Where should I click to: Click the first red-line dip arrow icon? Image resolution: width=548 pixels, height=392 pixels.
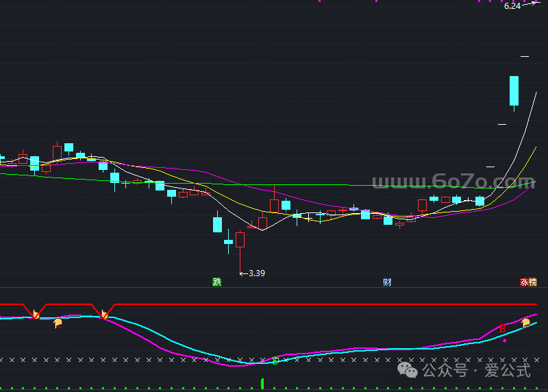coord(36,314)
